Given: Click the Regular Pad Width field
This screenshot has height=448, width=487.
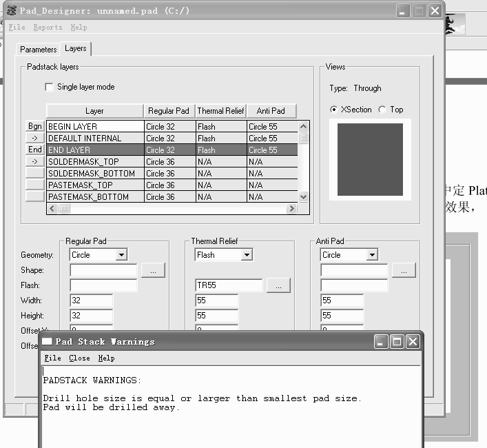Looking at the screenshot, I should (x=92, y=301).
